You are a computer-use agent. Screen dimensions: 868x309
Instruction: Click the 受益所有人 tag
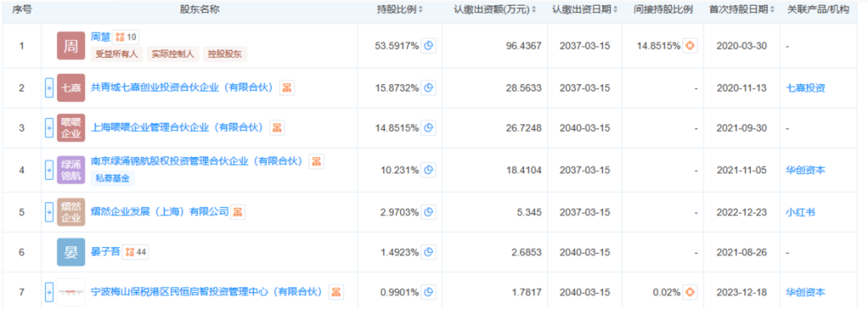point(116,54)
